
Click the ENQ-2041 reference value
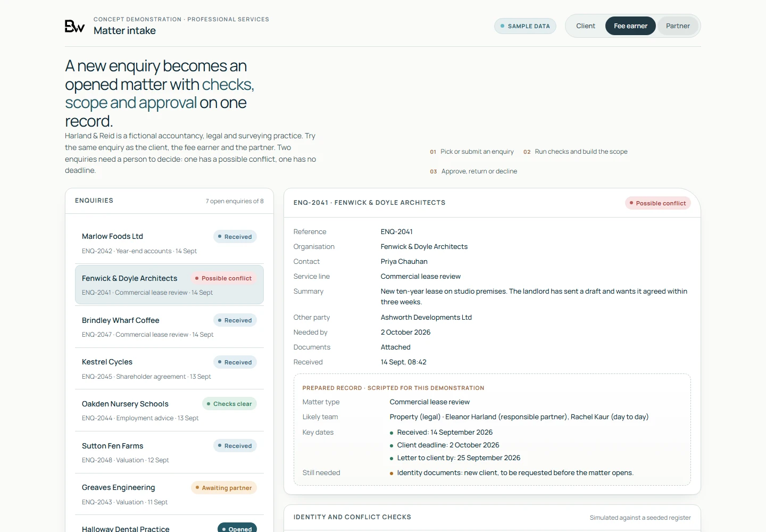click(397, 232)
